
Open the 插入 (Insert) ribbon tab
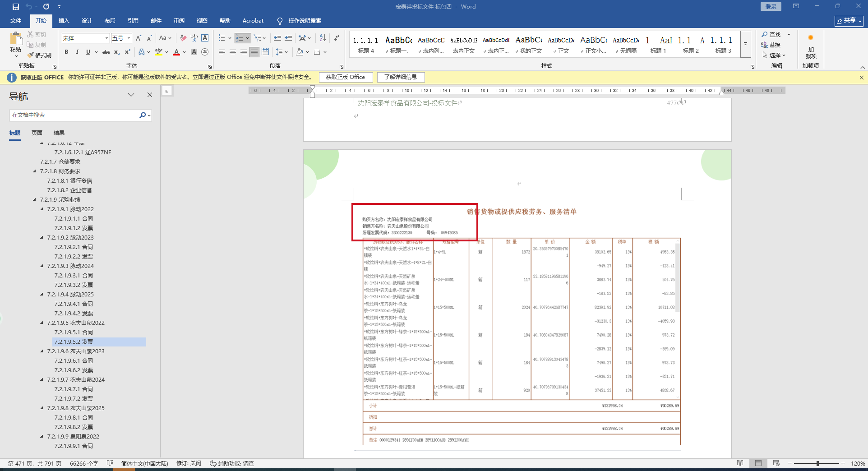(64, 21)
